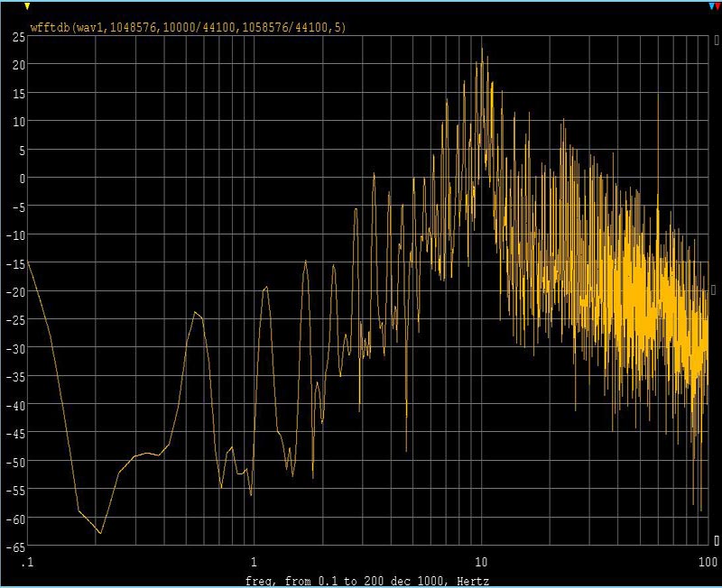The height and width of the screenshot is (588, 722).
Task: Click the red triangle marker at the top
Action: click(717, 6)
